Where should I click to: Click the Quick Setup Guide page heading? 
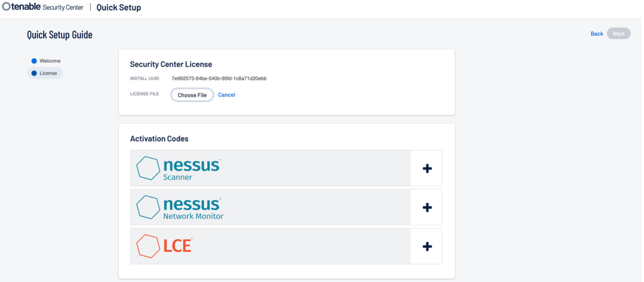click(60, 35)
